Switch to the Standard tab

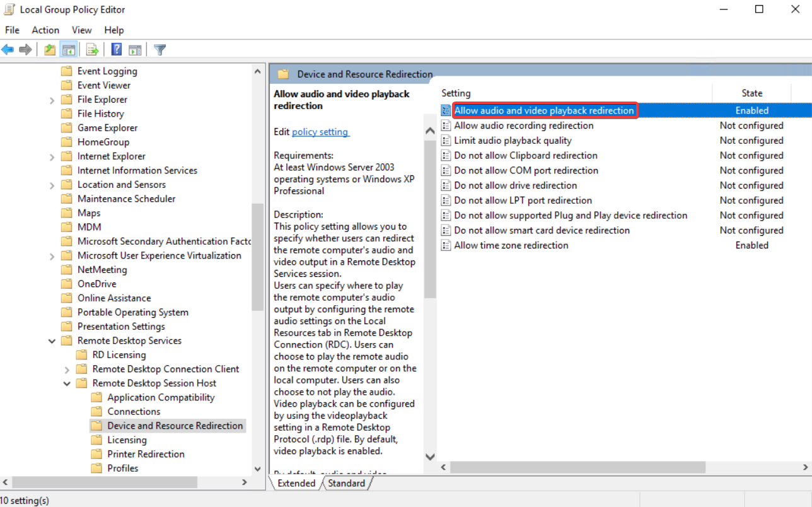click(346, 483)
